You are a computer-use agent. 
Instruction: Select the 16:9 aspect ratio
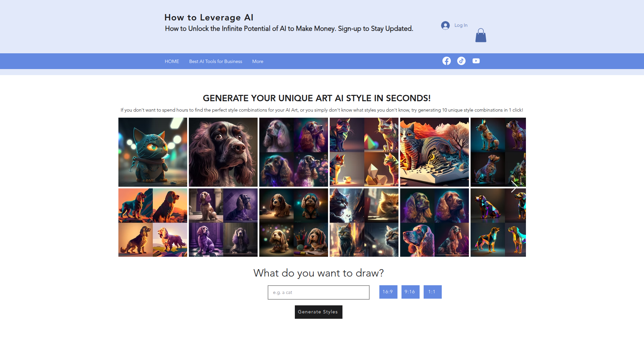[388, 292]
